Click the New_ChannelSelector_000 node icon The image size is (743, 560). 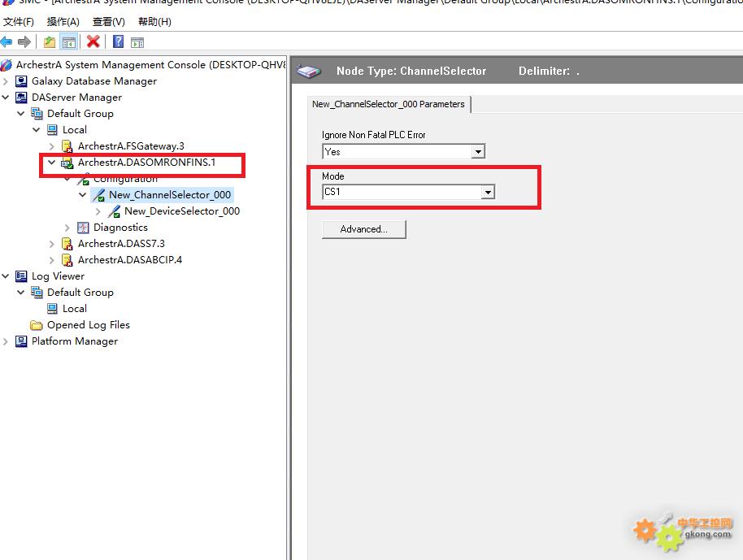tap(98, 195)
